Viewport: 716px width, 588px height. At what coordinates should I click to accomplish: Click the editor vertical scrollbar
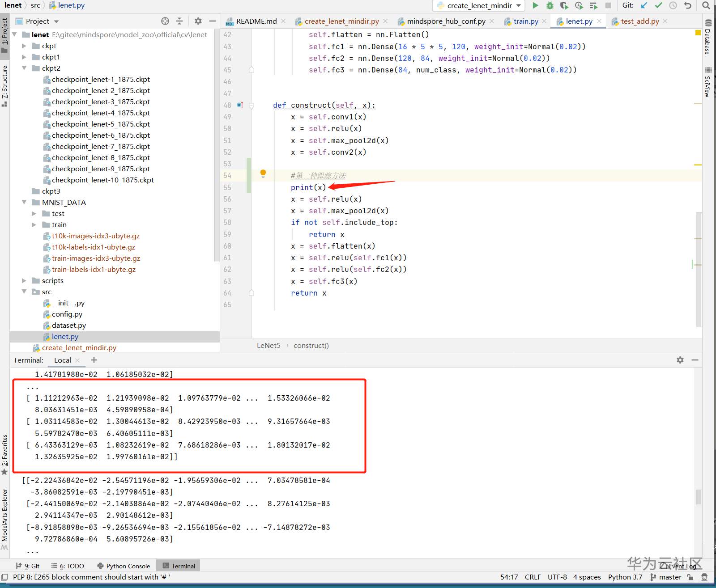(699, 270)
